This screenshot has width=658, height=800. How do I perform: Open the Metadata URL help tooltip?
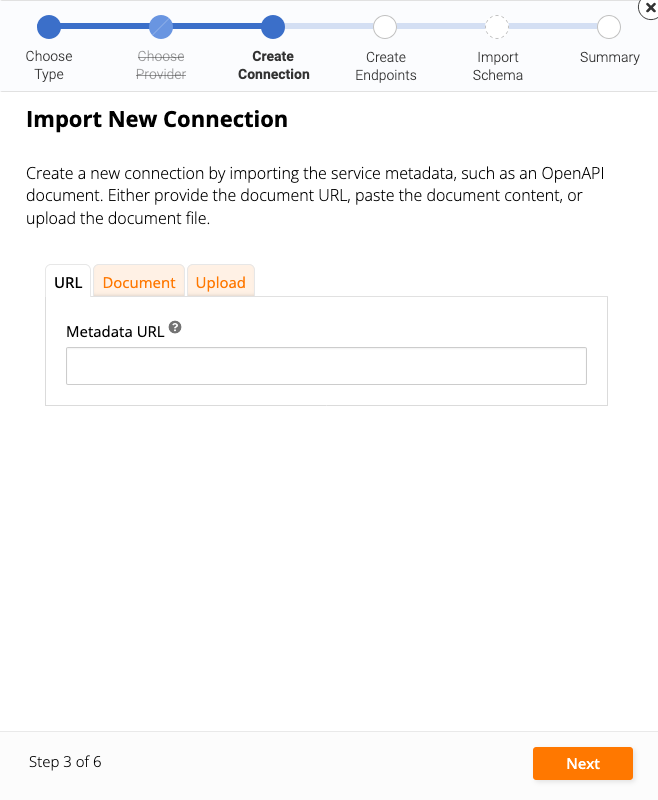[x=176, y=328]
